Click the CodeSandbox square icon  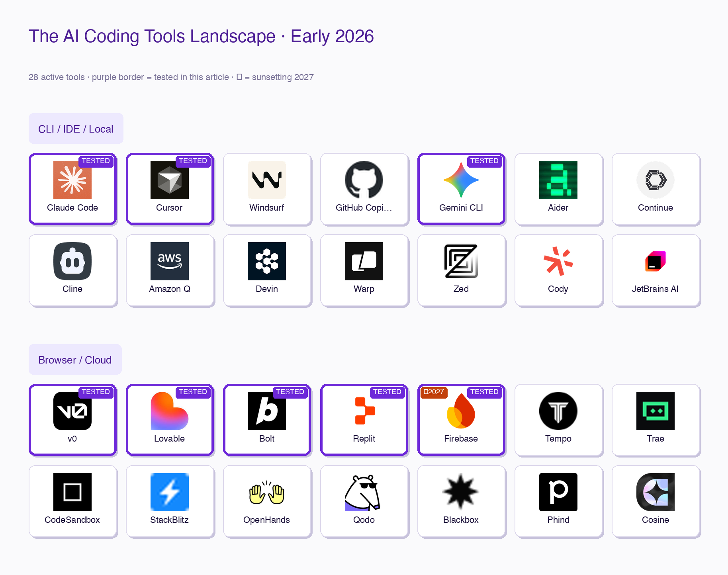[72, 492]
